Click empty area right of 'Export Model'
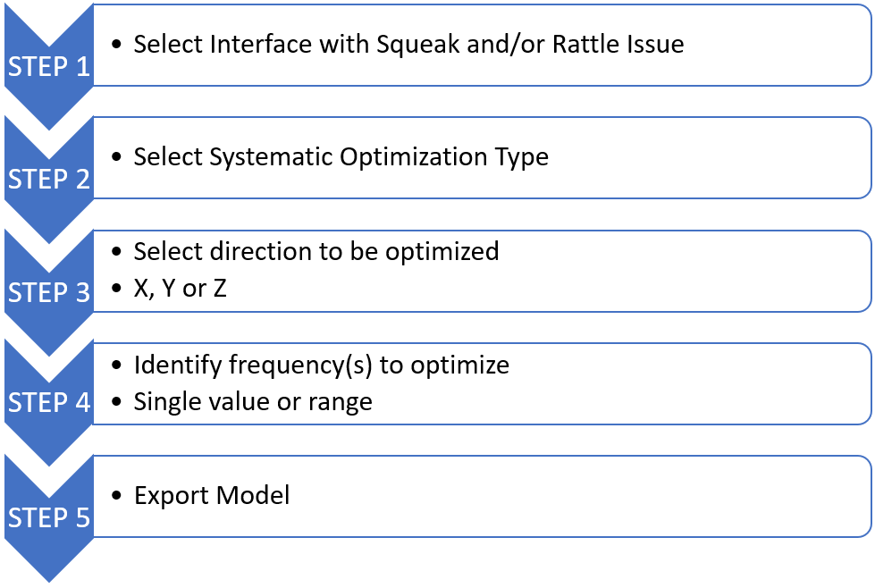The image size is (875, 588). (581, 496)
